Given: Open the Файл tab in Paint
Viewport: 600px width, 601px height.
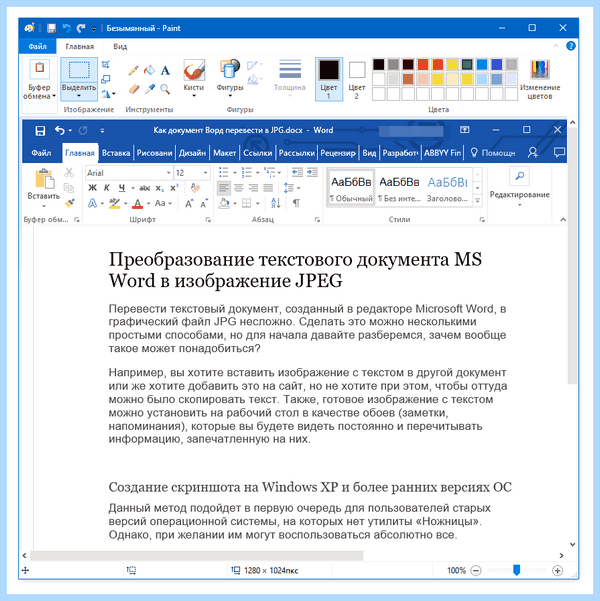Looking at the screenshot, I should pyautogui.click(x=38, y=46).
